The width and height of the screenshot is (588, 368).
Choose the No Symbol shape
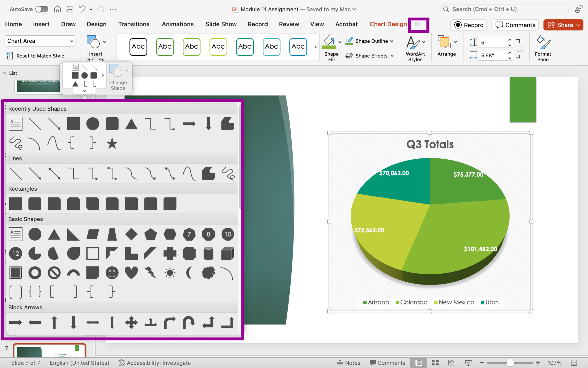(54, 273)
